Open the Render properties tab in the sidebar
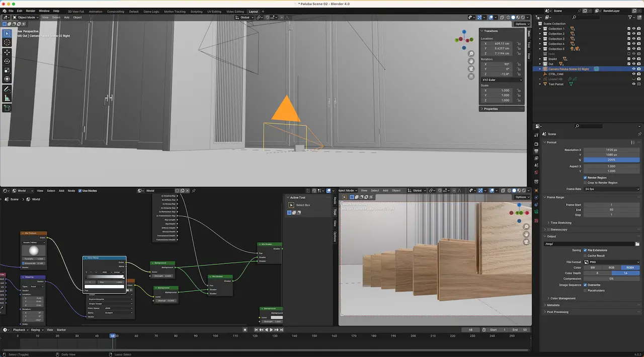The image size is (644, 357). (x=537, y=143)
